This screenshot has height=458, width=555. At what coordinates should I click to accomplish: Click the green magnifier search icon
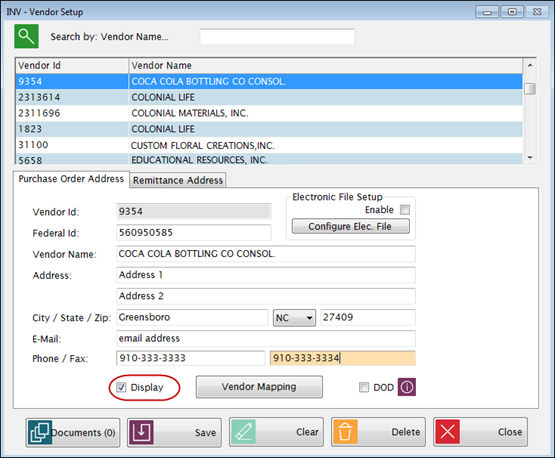tap(26, 36)
